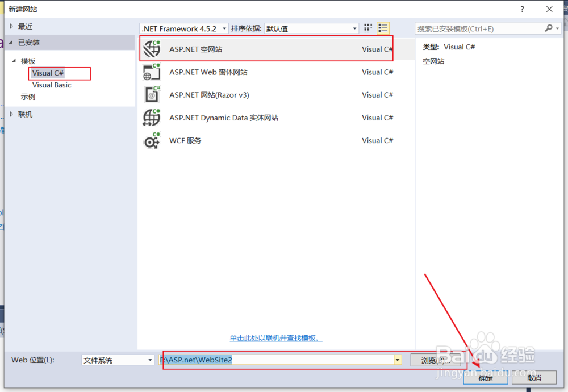Select 示例 in the tree
The width and height of the screenshot is (568, 392).
pyautogui.click(x=28, y=97)
